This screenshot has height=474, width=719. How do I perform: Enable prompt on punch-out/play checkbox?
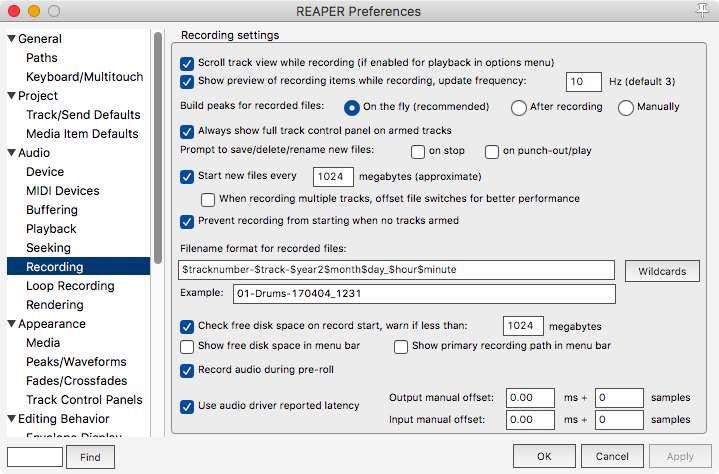tap(492, 152)
